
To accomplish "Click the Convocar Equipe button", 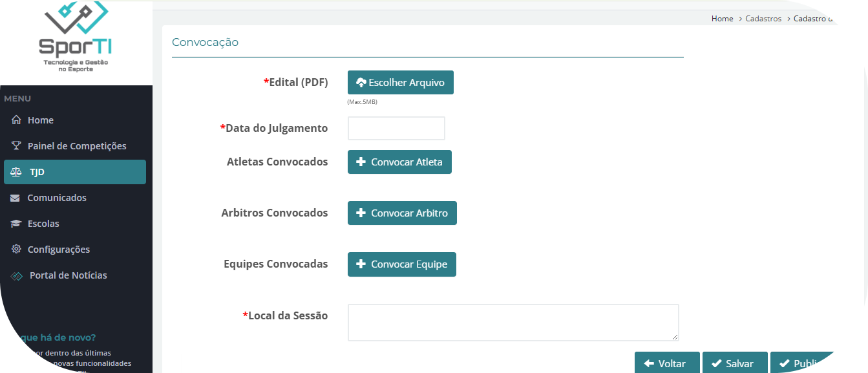I will [x=401, y=264].
